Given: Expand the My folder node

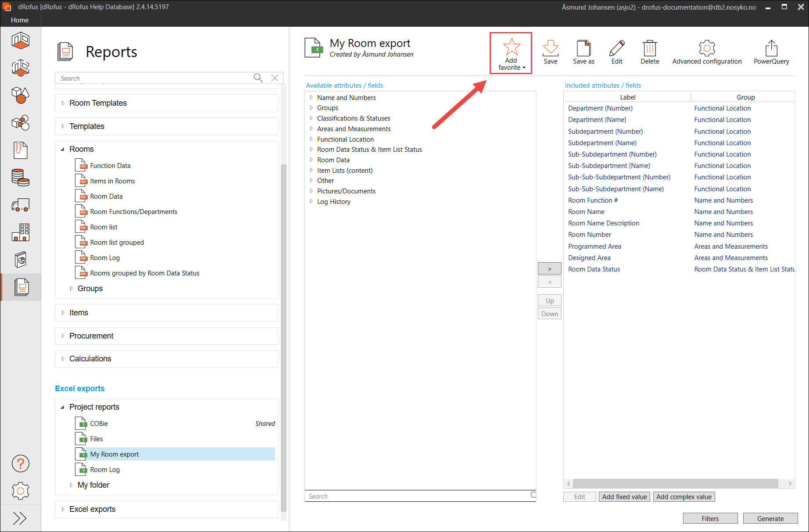Looking at the screenshot, I should pos(72,485).
